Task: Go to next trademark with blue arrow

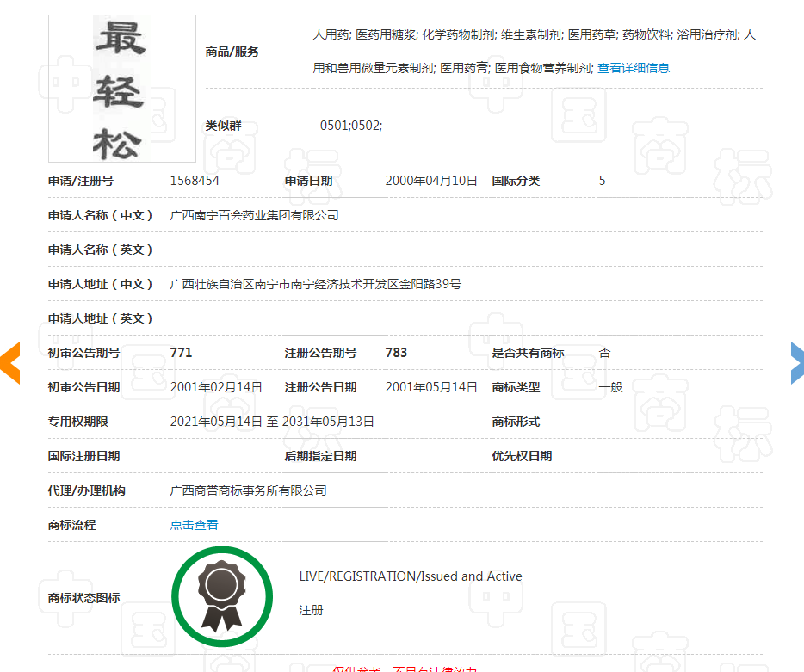Action: click(x=797, y=363)
